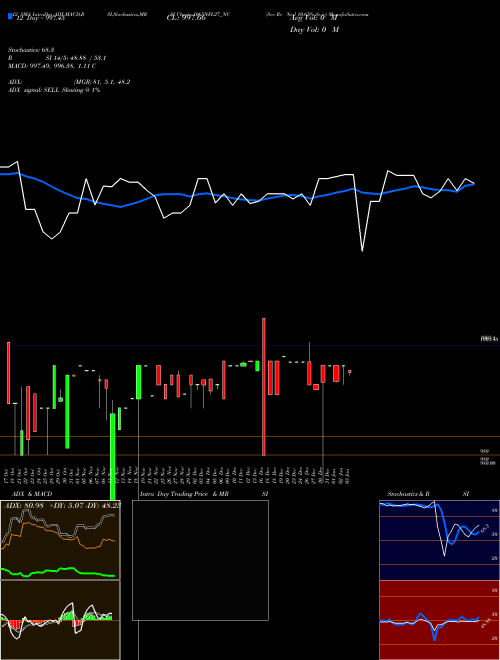The image size is (500, 660).
Task: Open the MACD histogram panel
Action: (60, 620)
